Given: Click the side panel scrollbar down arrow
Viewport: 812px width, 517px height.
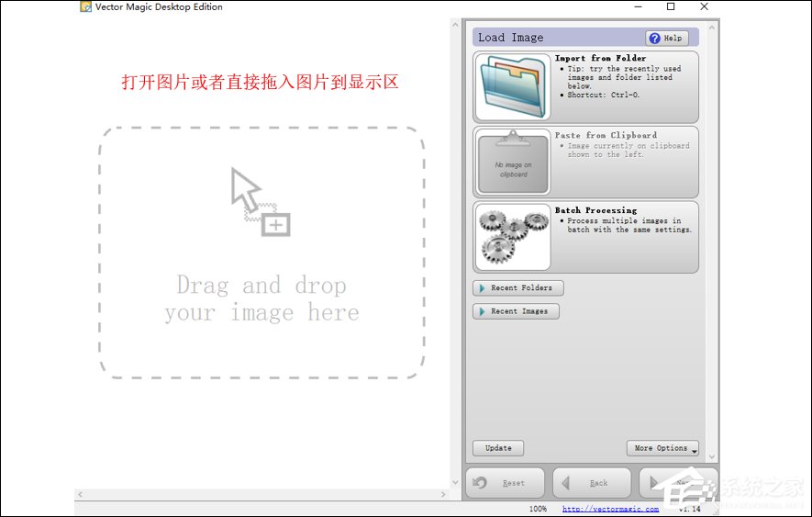Looking at the screenshot, I should pos(712,456).
